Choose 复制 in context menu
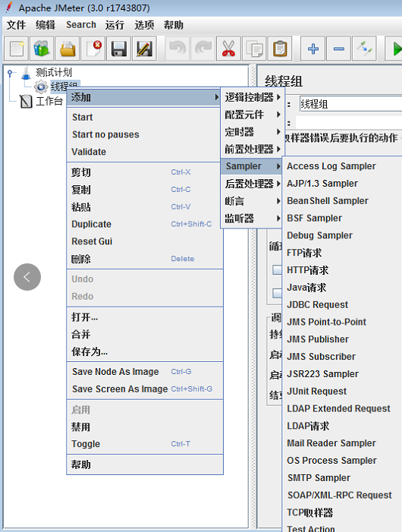The width and height of the screenshot is (402, 532). pos(145,189)
